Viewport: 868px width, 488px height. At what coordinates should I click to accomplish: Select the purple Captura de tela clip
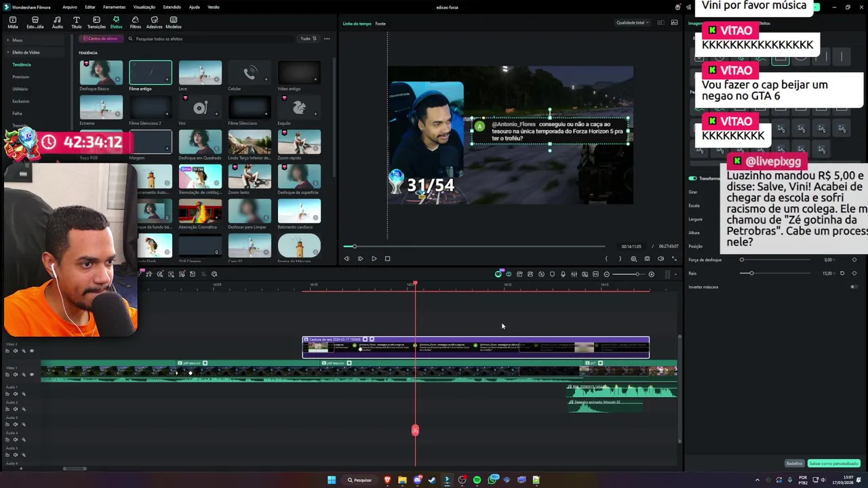pyautogui.click(x=475, y=347)
